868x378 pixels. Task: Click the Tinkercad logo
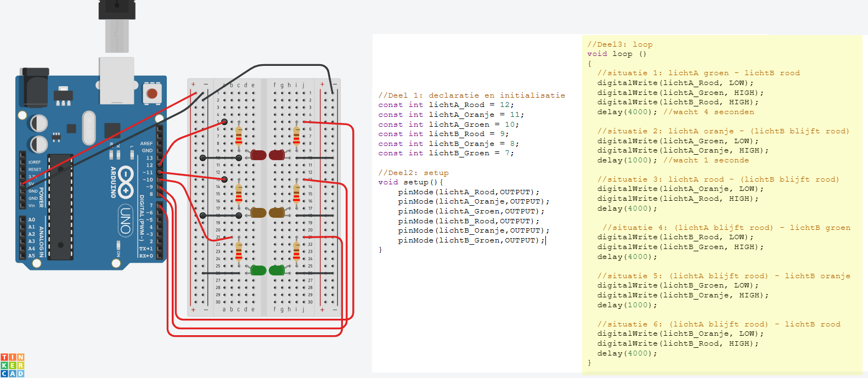[x=13, y=365]
